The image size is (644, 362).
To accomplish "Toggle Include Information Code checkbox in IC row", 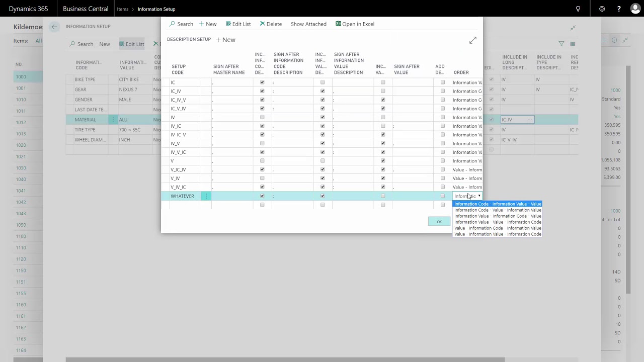I will click(262, 82).
